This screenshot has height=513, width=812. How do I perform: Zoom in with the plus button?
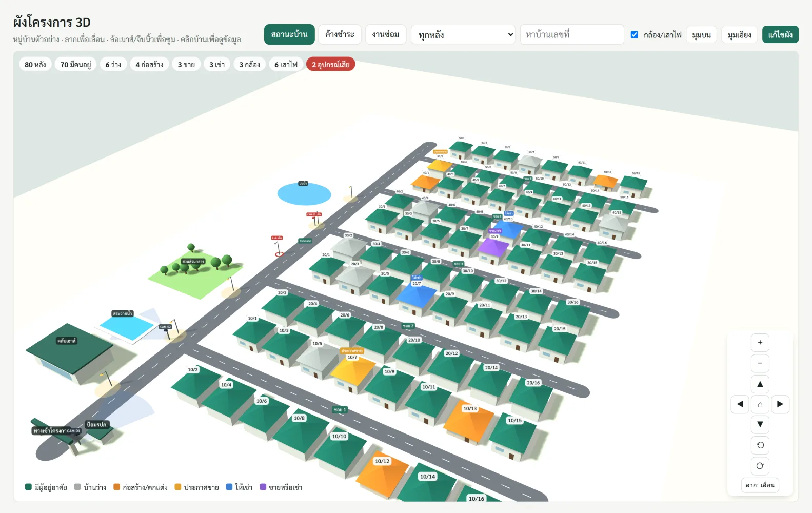(x=760, y=343)
